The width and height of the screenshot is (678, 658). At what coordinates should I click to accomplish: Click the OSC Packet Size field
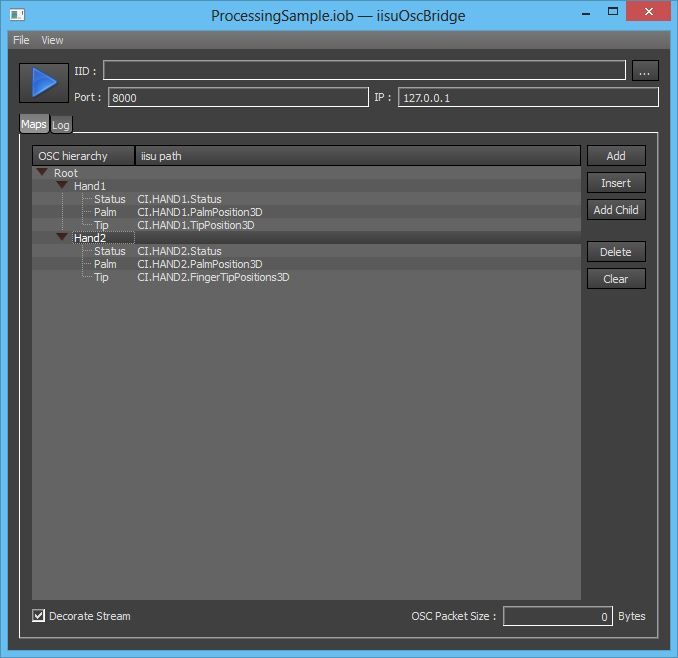557,616
